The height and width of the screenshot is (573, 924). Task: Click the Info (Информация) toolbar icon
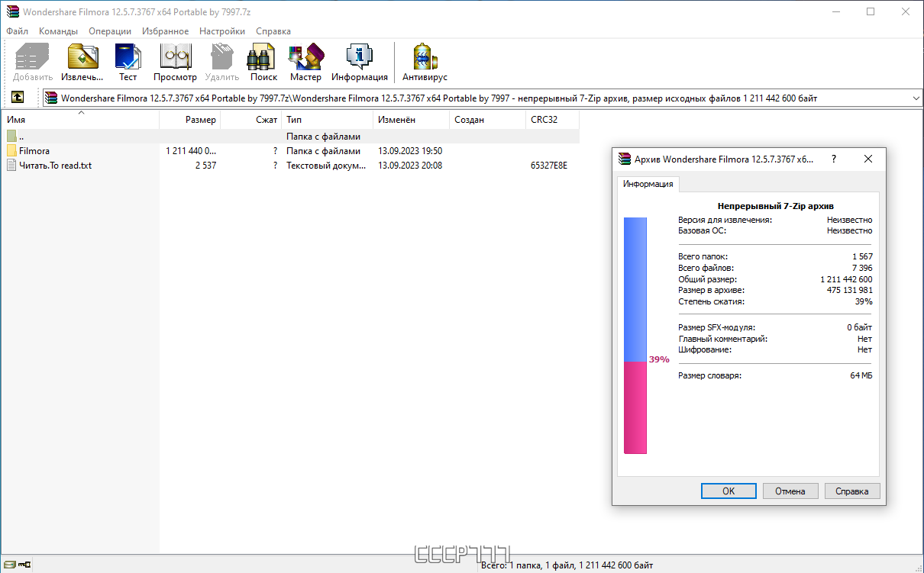point(359,57)
